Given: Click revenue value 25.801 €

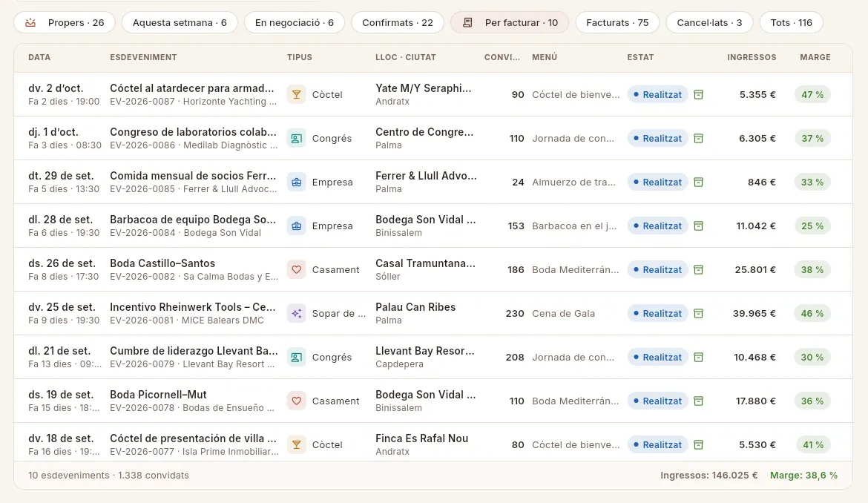Looking at the screenshot, I should point(755,269).
